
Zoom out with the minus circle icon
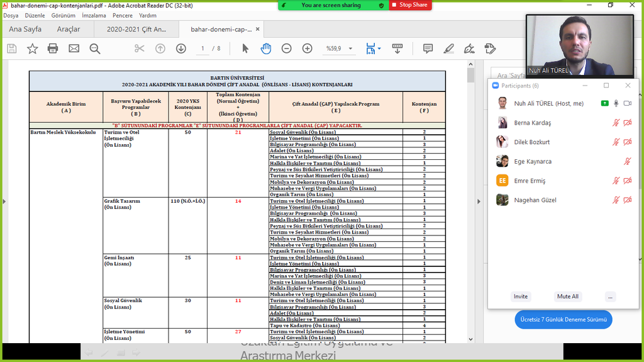[x=286, y=48]
